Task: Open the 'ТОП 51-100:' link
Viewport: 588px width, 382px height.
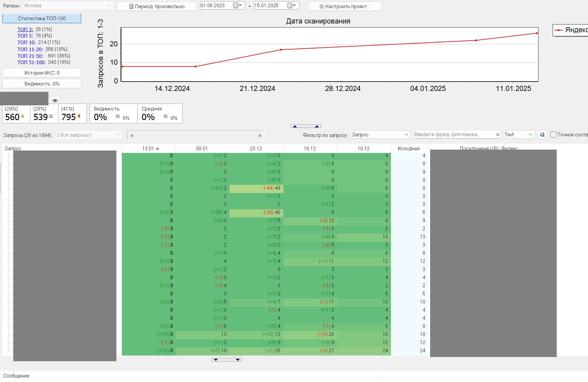Action: pos(32,62)
